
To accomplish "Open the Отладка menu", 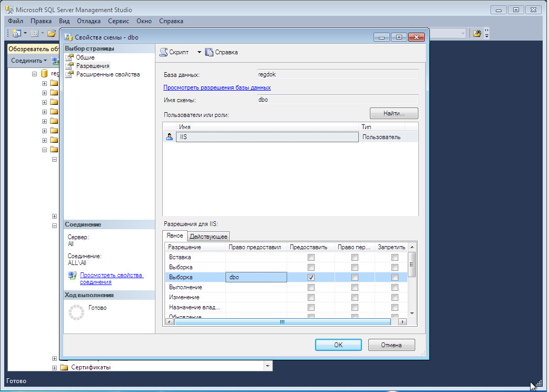I will pyautogui.click(x=89, y=21).
